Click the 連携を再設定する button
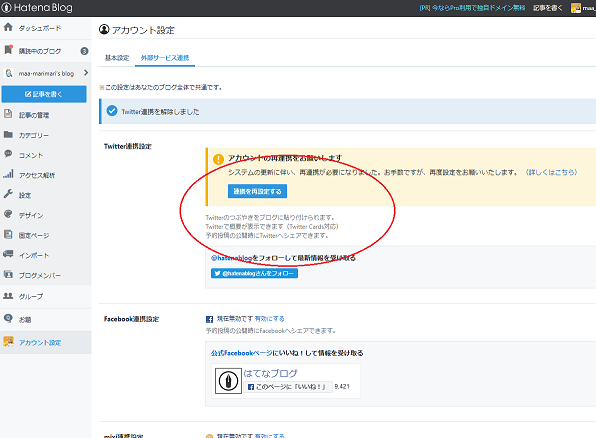 pyautogui.click(x=257, y=191)
